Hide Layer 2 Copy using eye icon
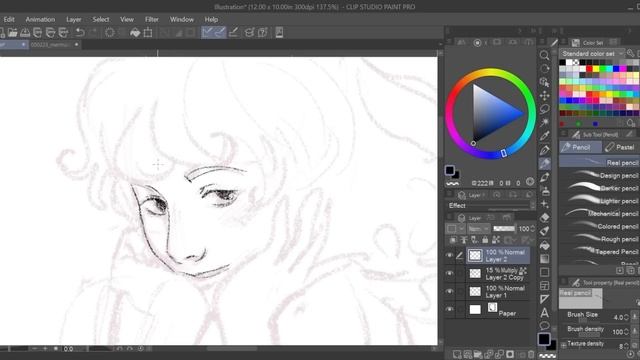640x360 pixels. click(449, 273)
